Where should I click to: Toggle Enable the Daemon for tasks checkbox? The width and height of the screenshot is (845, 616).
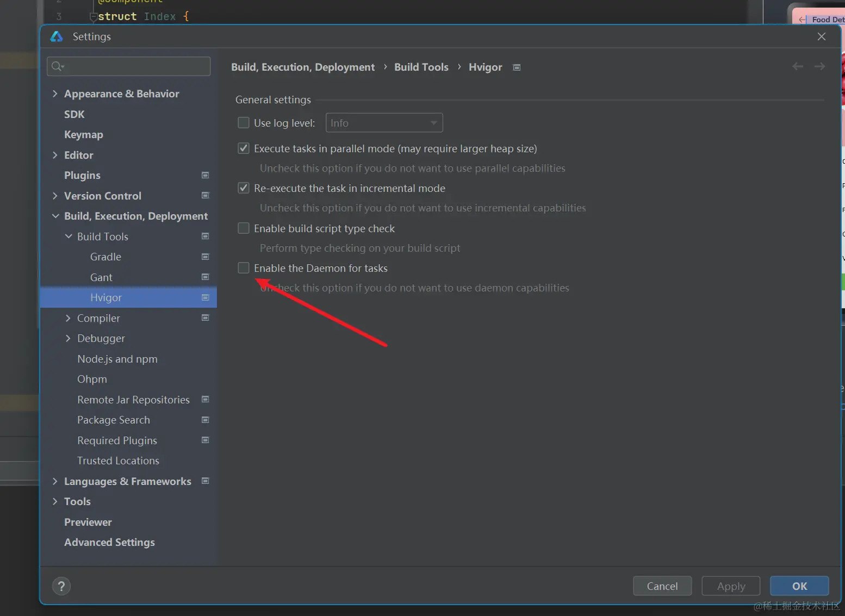244,268
